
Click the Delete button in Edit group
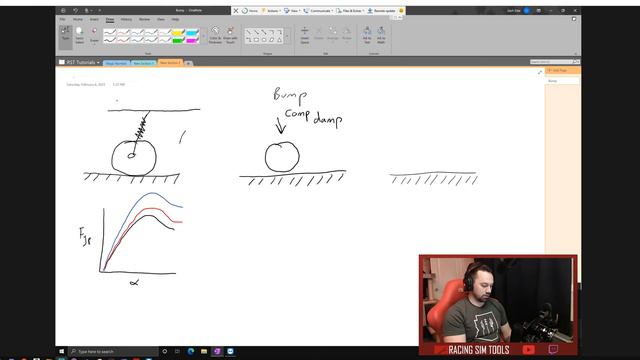(319, 34)
